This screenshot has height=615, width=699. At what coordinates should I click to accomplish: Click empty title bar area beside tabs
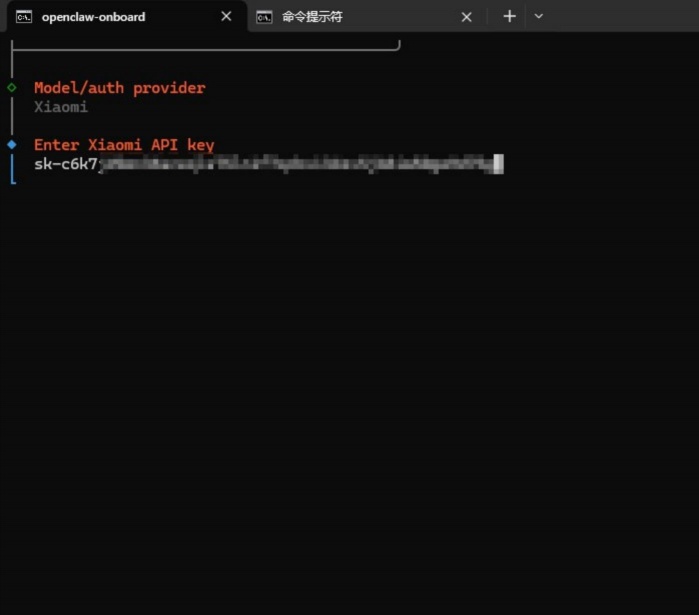(x=620, y=16)
